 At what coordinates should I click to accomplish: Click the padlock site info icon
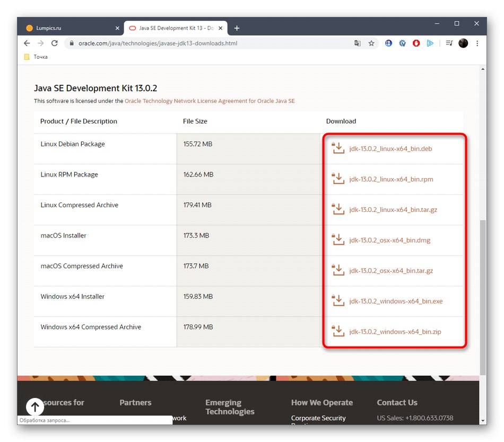point(72,43)
